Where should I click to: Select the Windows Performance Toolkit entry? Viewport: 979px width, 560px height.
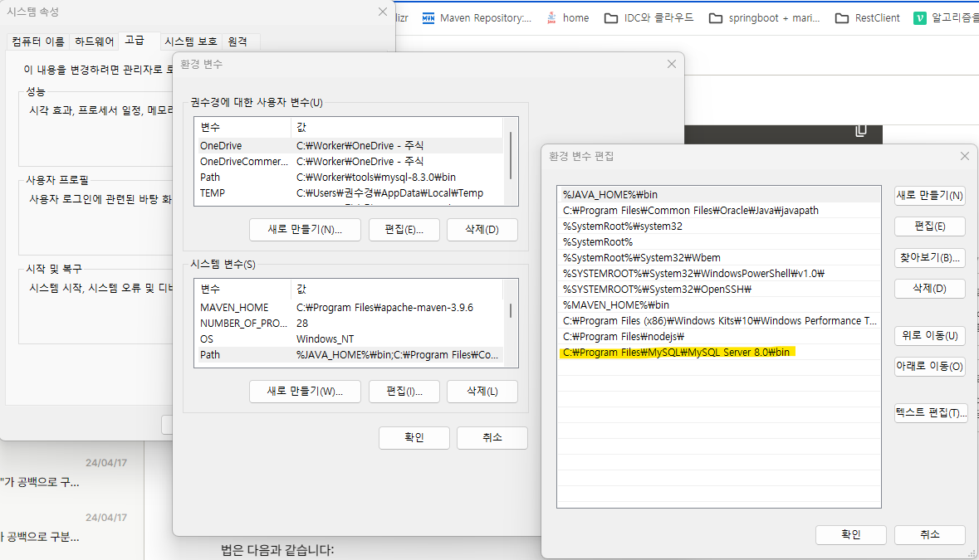tap(719, 320)
